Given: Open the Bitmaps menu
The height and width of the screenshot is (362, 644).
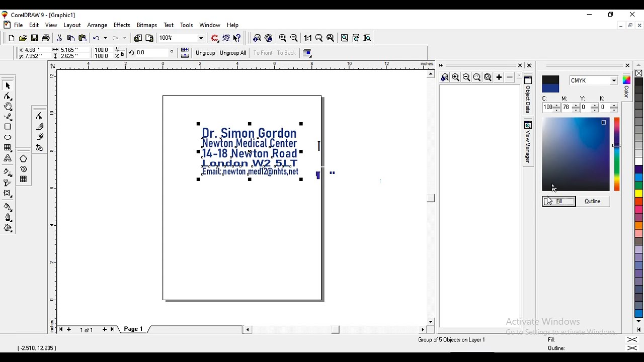Looking at the screenshot, I should pyautogui.click(x=147, y=25).
